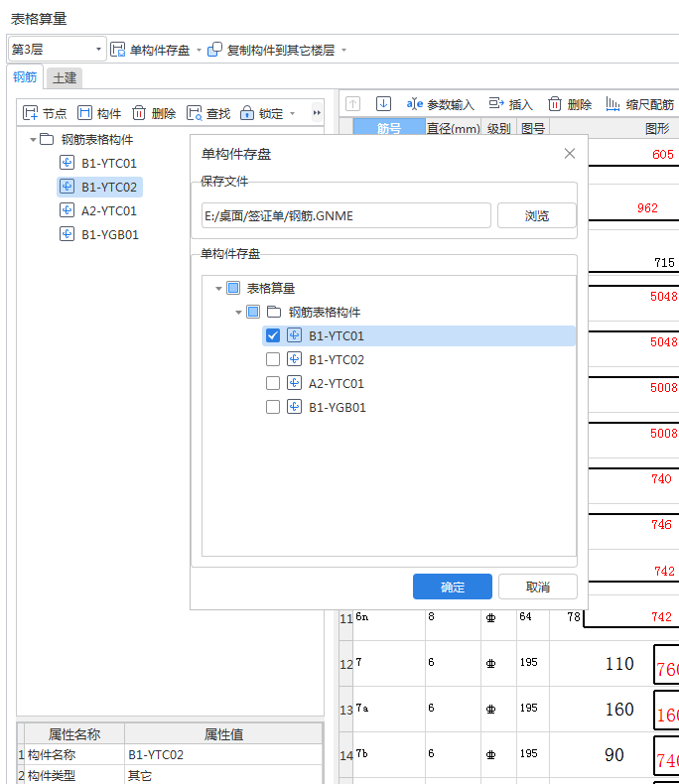Click the 复制构件到其它楼层 copy icon
Viewport: 679px width, 784px height.
pyautogui.click(x=214, y=50)
